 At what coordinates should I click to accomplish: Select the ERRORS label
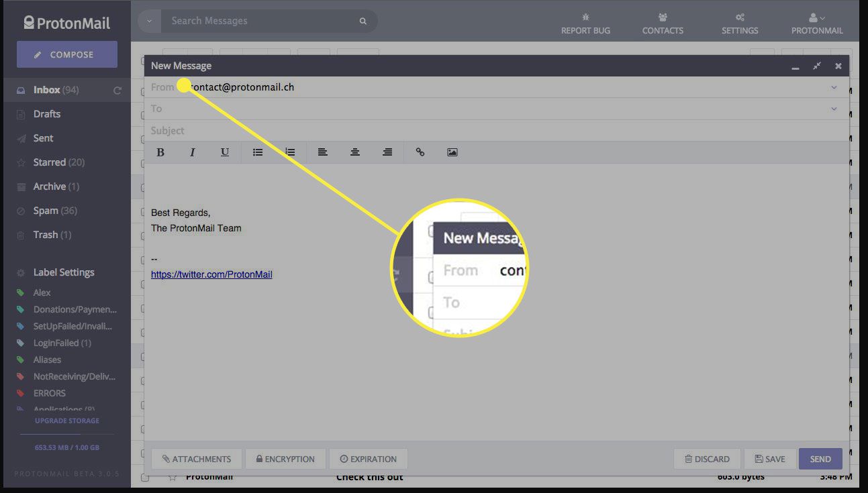click(50, 393)
